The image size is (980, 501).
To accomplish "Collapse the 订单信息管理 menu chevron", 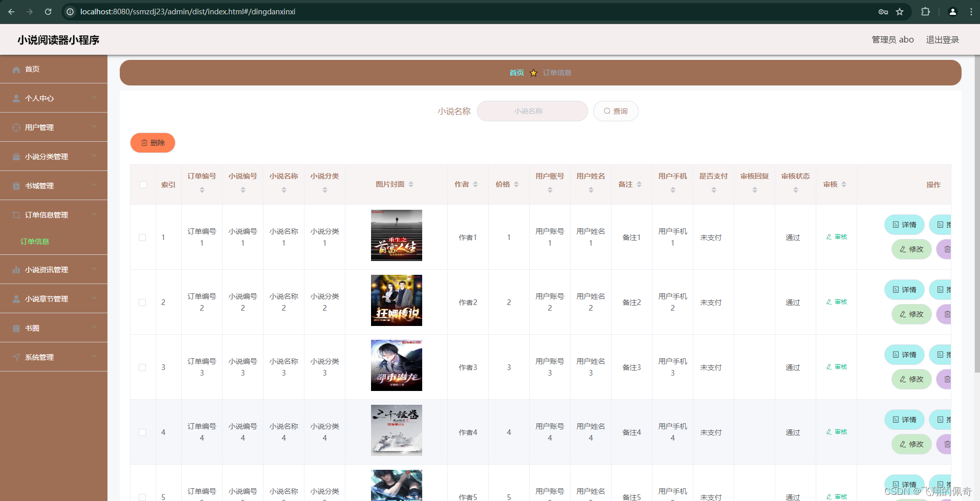I will click(x=94, y=214).
